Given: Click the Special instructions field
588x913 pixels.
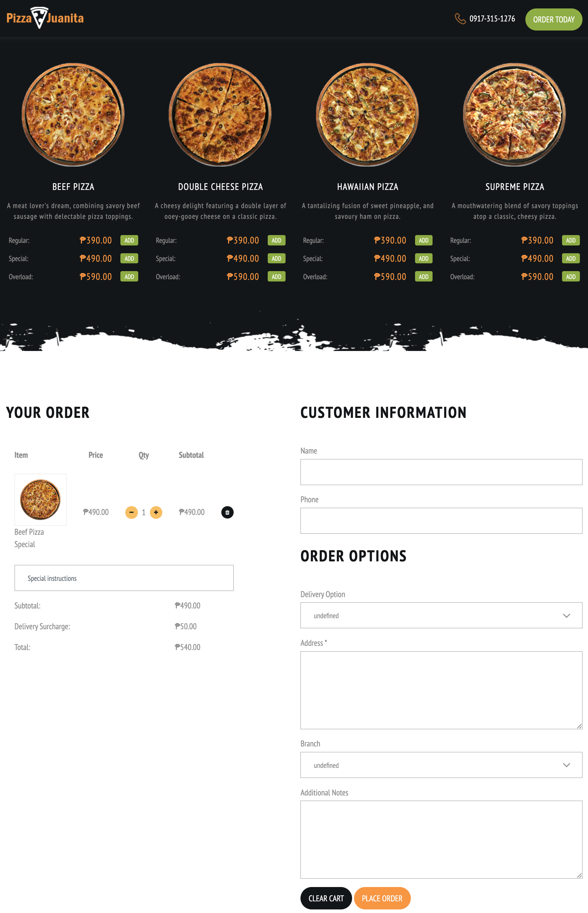Looking at the screenshot, I should pyautogui.click(x=124, y=578).
